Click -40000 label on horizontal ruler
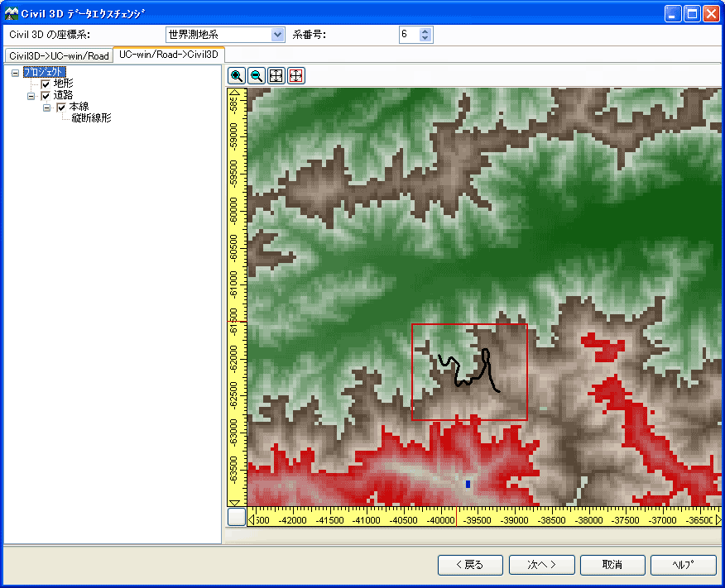This screenshot has width=725, height=588. [x=440, y=520]
